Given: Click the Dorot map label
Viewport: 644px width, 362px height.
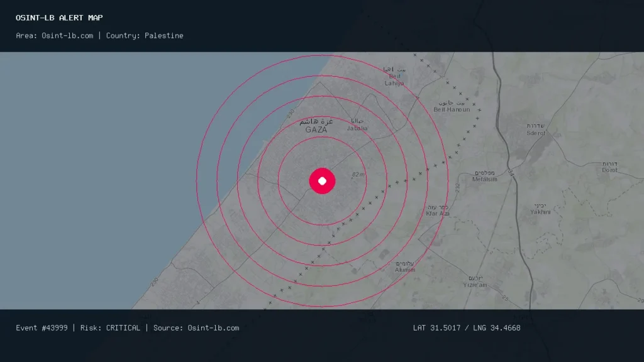Looking at the screenshot, I should click(x=609, y=167).
